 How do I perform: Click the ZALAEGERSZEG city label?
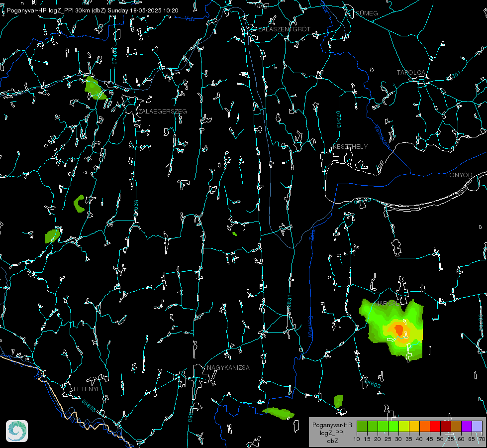point(163,112)
